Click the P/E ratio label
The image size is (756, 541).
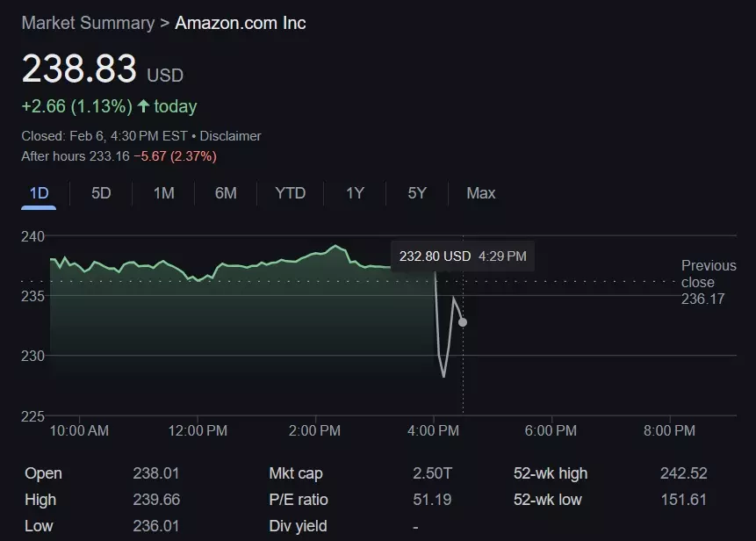coord(299,500)
